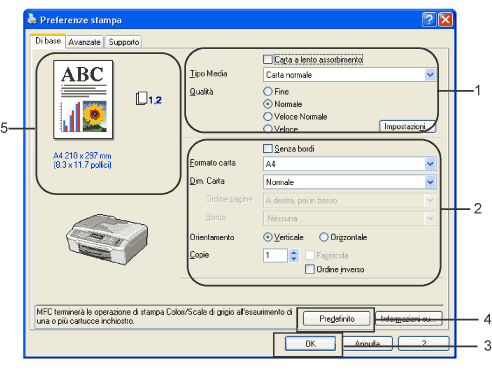Choose Veloce Normale quality

[x=268, y=116]
